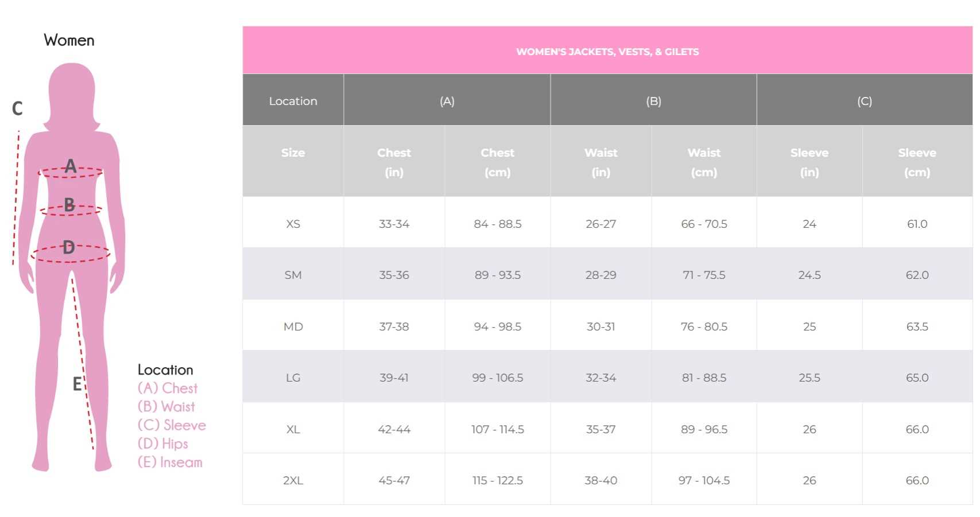This screenshot has height=517, width=980.
Task: Select the 2XL size row label
Action: pos(293,480)
